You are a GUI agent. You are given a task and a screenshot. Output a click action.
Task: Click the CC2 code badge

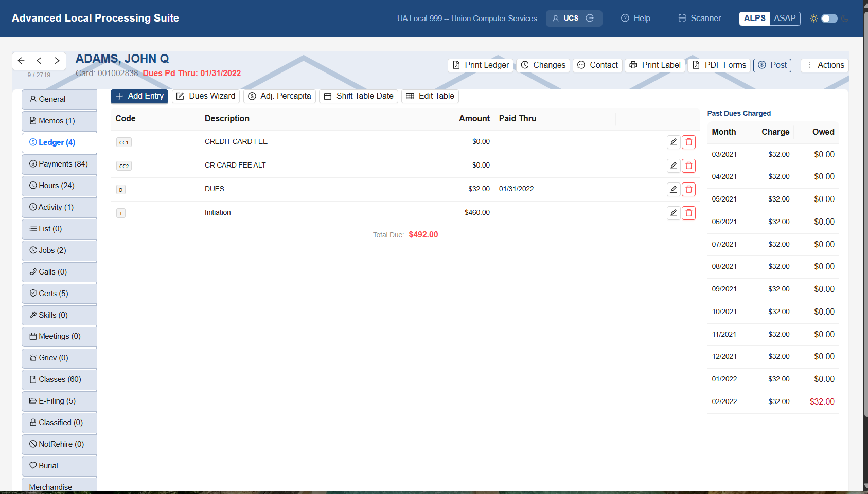pyautogui.click(x=124, y=166)
